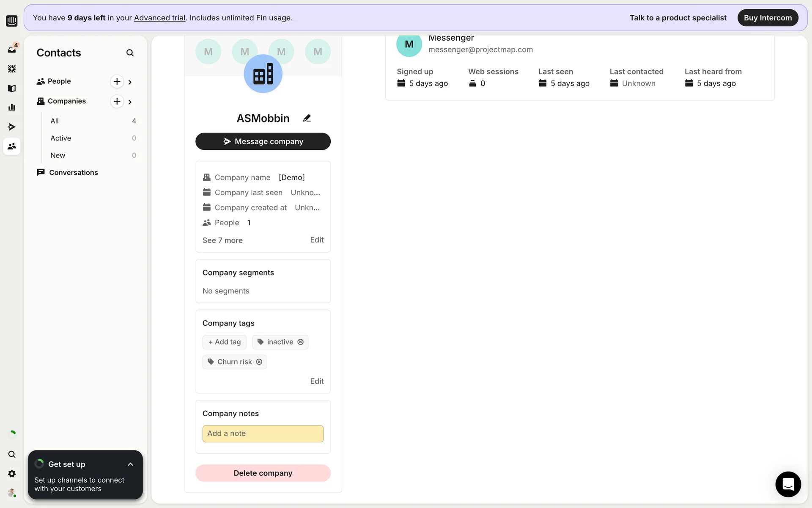Open Reports bar chart icon
The height and width of the screenshot is (508, 812).
pyautogui.click(x=12, y=108)
